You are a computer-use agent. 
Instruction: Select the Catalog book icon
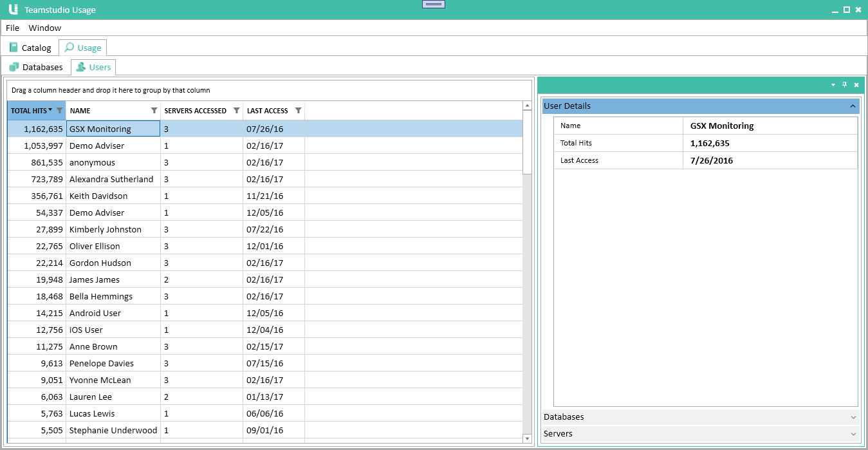(x=14, y=47)
